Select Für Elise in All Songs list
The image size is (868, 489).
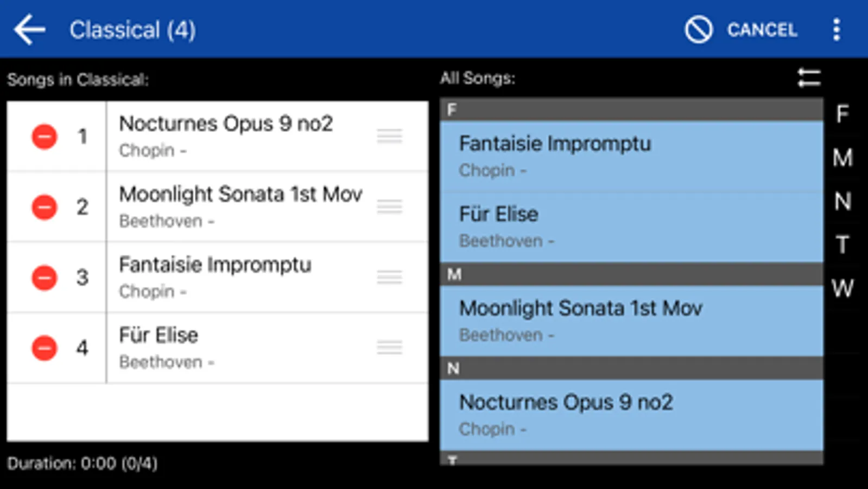click(631, 227)
